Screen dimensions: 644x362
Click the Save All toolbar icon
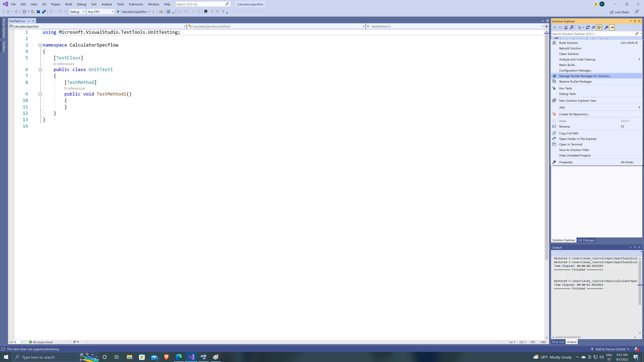click(44, 11)
